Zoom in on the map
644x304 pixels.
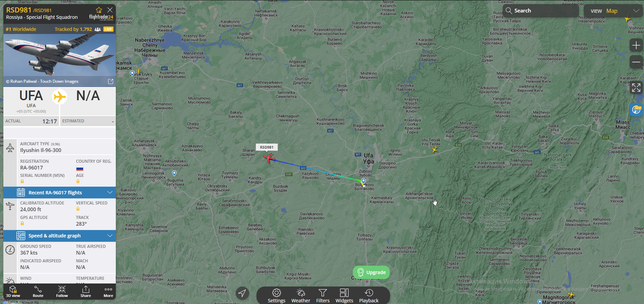[x=636, y=45]
